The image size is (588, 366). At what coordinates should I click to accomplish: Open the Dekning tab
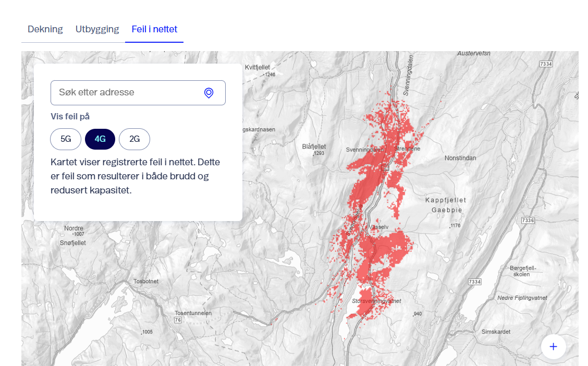(x=45, y=29)
